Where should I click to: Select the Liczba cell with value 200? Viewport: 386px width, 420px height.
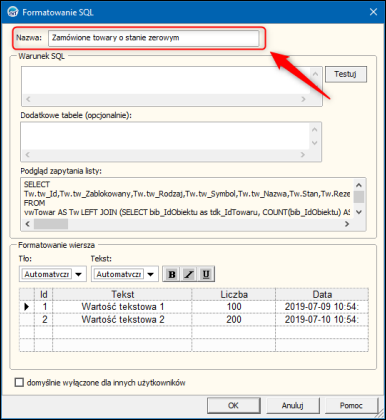click(234, 320)
